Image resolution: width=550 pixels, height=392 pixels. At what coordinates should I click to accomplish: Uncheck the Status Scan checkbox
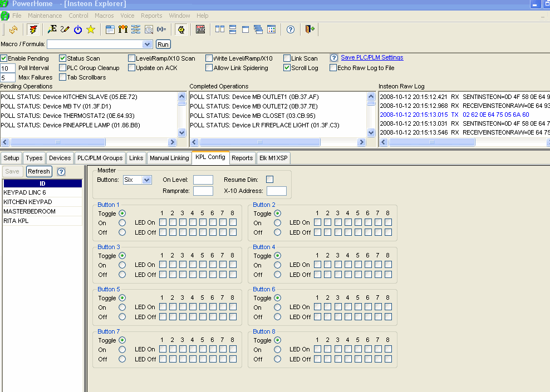pos(62,58)
